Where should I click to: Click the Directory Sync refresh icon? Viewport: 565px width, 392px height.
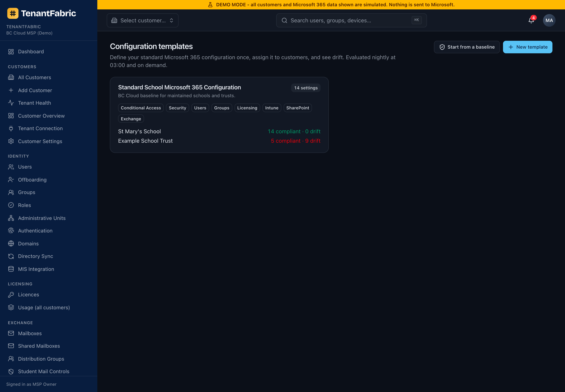click(11, 256)
